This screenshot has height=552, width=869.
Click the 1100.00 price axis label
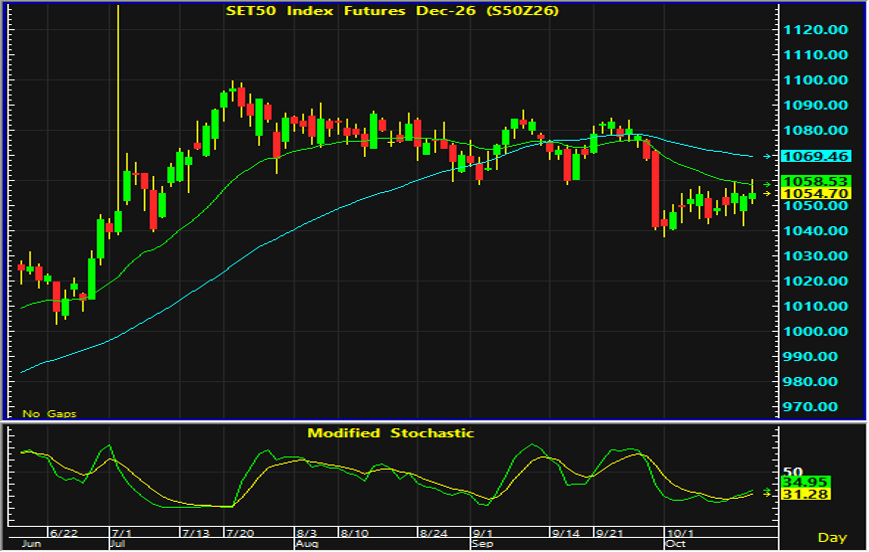815,80
